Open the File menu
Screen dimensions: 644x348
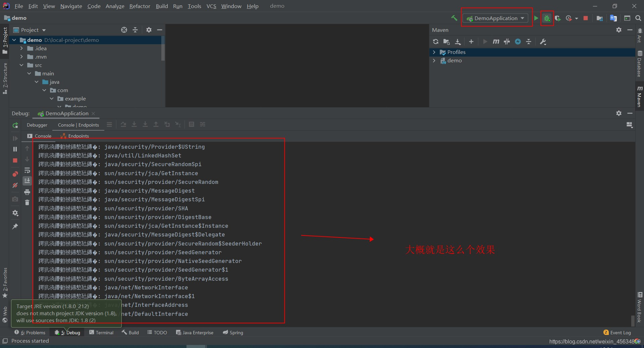(19, 6)
